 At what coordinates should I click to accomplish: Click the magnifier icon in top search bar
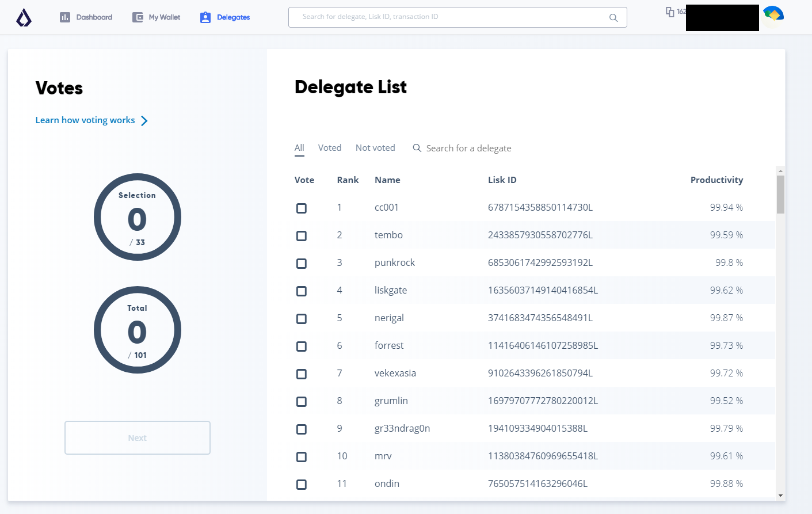click(x=613, y=18)
